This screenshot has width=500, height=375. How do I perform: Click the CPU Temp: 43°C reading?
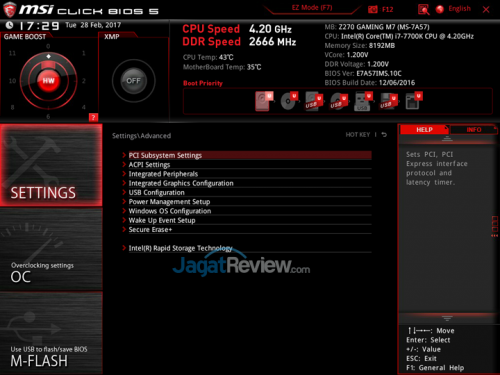pyautogui.click(x=208, y=57)
